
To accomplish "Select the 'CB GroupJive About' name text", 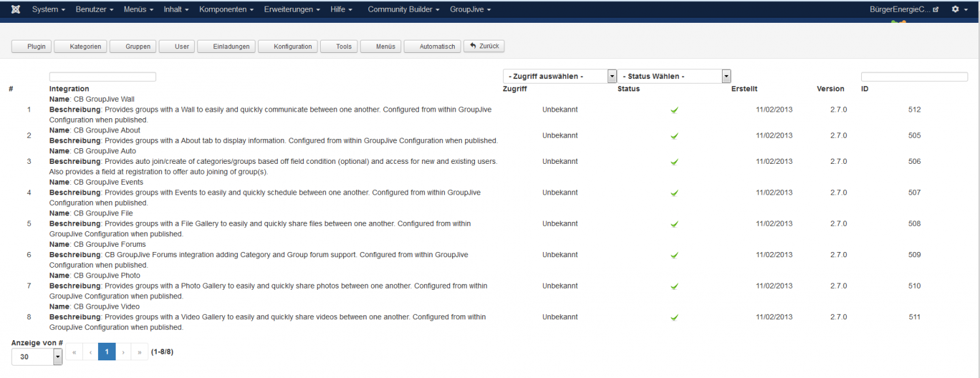I will coord(106,131).
